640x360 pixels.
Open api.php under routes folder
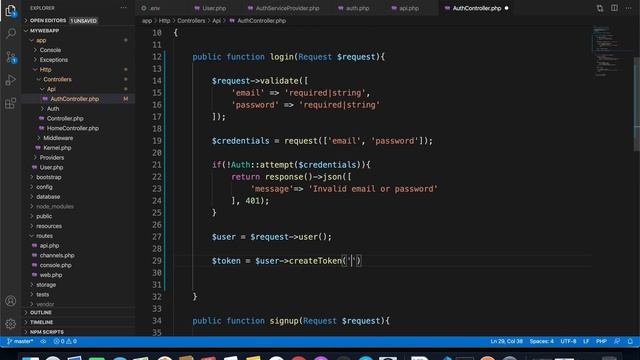[49, 246]
